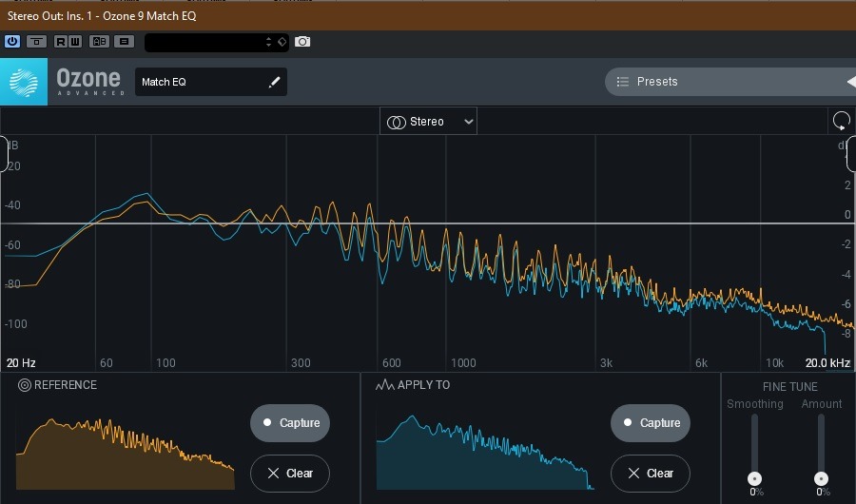The image size is (856, 504).
Task: Click the -60 dB scale label
Action: click(x=12, y=245)
